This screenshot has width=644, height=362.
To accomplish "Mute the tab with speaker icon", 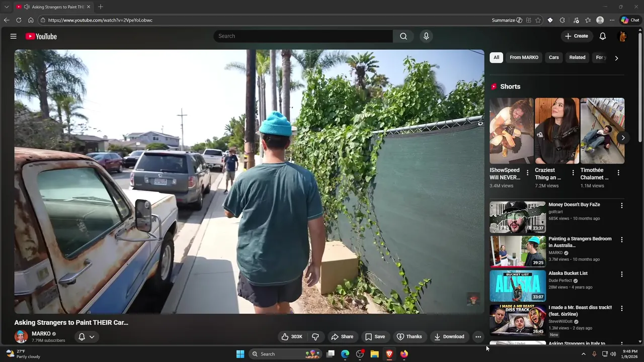I will 26,7.
